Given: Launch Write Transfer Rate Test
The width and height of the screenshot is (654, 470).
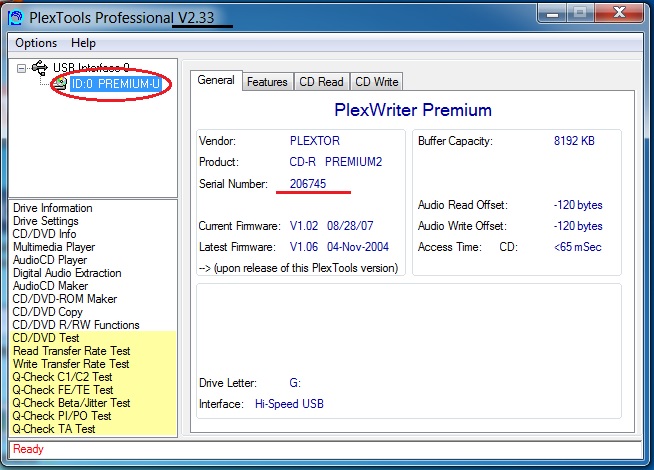Looking at the screenshot, I should (x=71, y=364).
